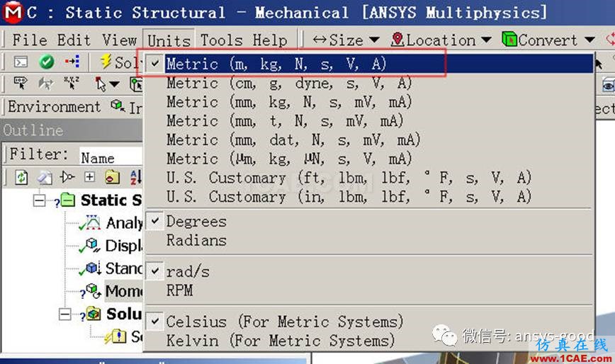Select U.S. Customary (in, lbm, lbf) units

click(x=368, y=196)
